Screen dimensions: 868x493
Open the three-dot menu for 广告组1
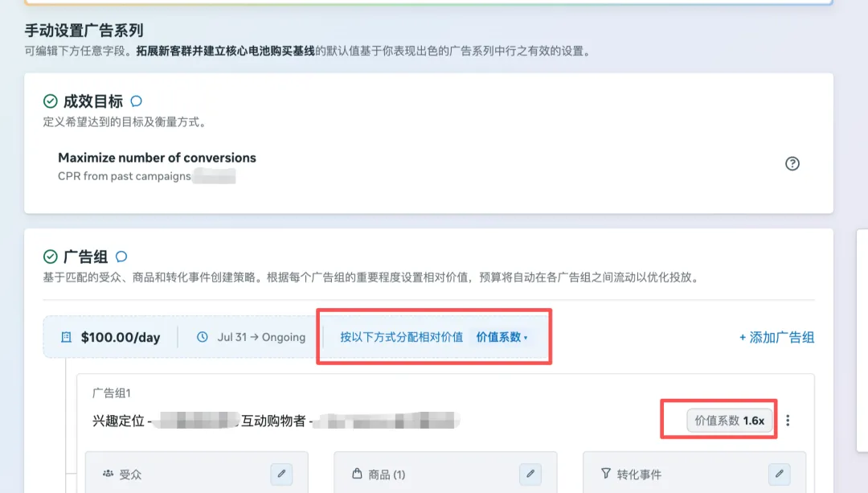click(788, 421)
